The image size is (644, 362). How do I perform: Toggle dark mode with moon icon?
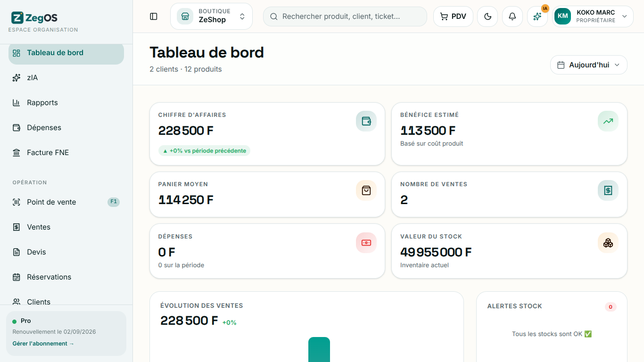coord(488,16)
